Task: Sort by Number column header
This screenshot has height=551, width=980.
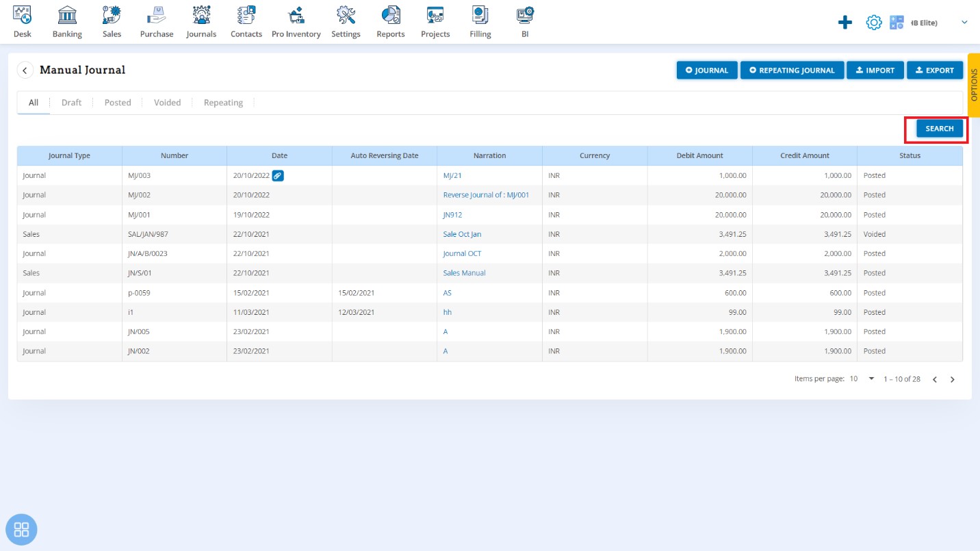Action: tap(175, 155)
